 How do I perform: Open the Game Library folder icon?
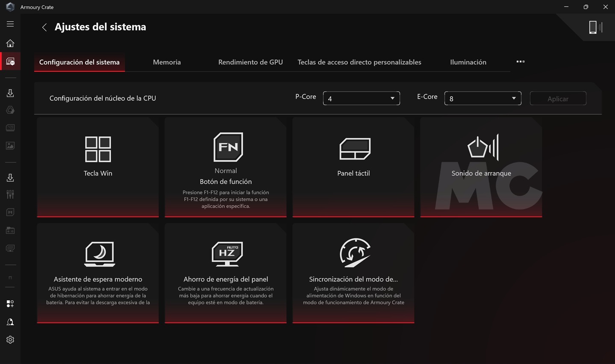10,230
